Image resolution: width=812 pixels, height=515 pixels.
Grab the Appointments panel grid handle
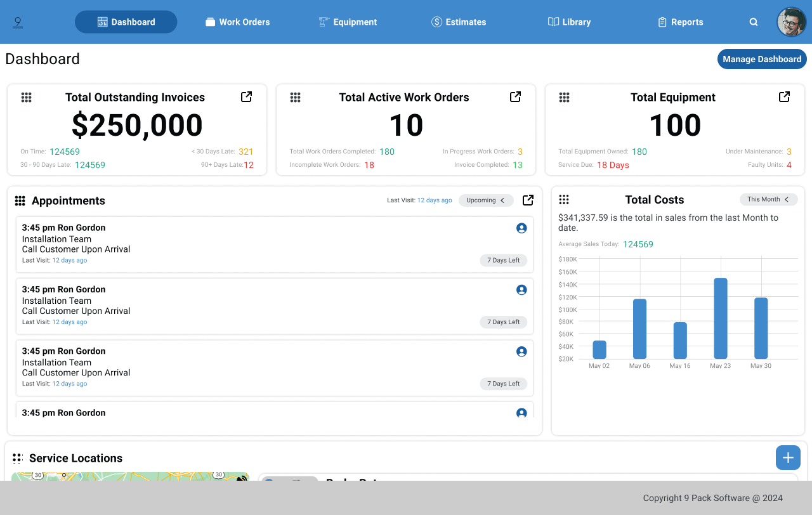pos(20,201)
